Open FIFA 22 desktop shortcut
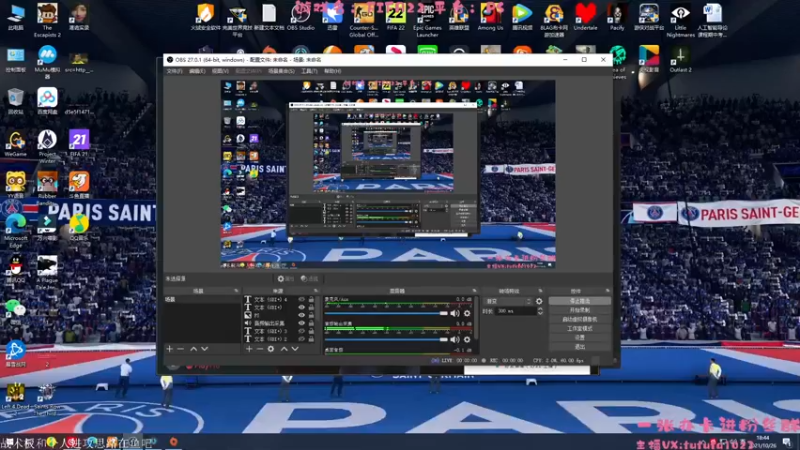Viewport: 800px width, 450px height. point(395,17)
